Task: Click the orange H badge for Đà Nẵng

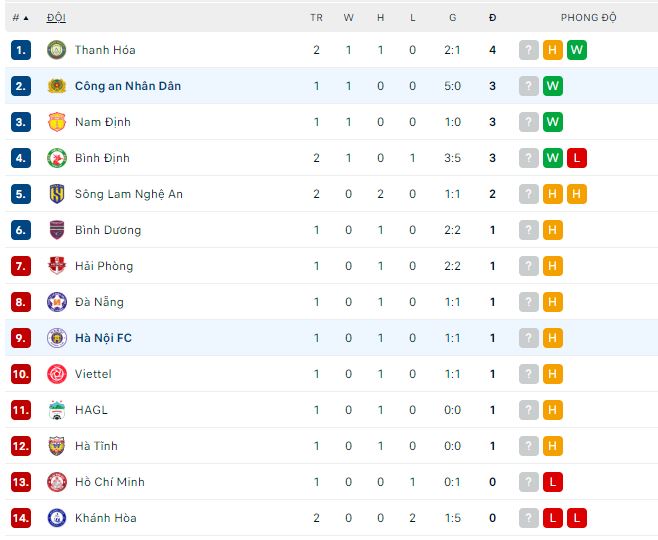Action: coord(553,302)
